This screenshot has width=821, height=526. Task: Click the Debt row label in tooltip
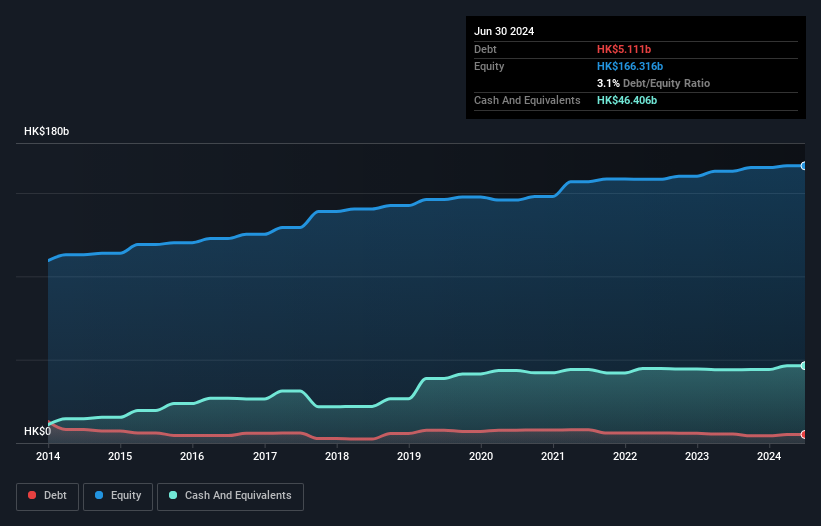tap(485, 49)
